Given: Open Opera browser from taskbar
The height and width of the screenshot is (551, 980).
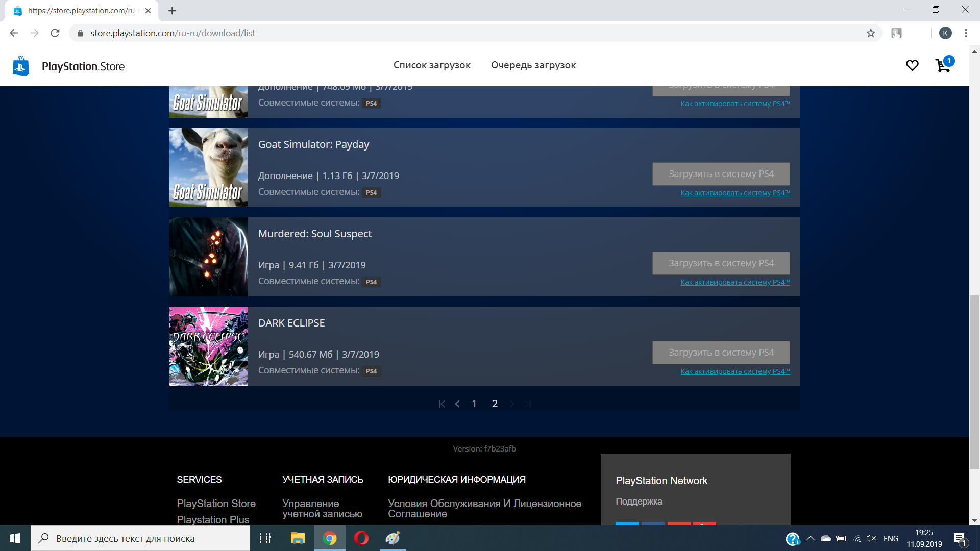Looking at the screenshot, I should click(x=361, y=538).
